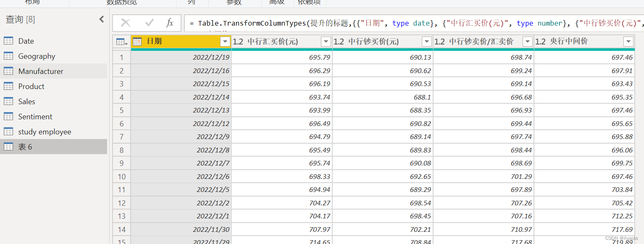644x244 pixels.
Task: Select the Manufacturer query
Action: tap(54, 71)
